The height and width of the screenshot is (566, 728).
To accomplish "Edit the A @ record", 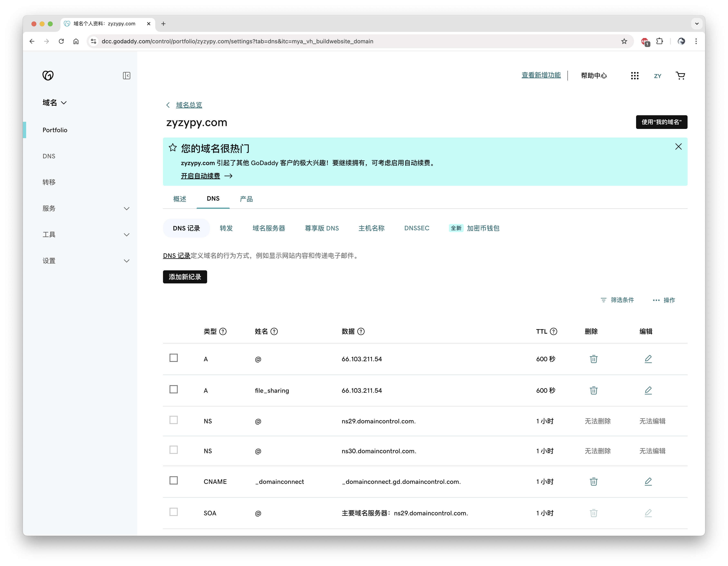I will [648, 359].
